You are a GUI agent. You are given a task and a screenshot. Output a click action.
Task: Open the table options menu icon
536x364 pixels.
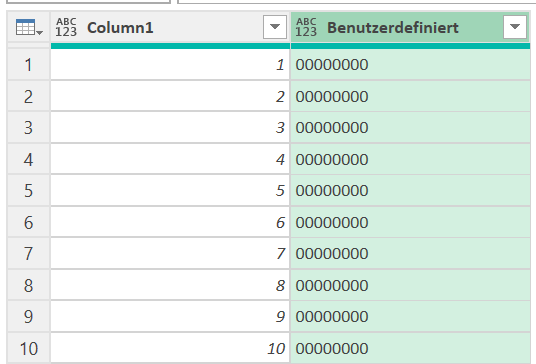point(29,27)
